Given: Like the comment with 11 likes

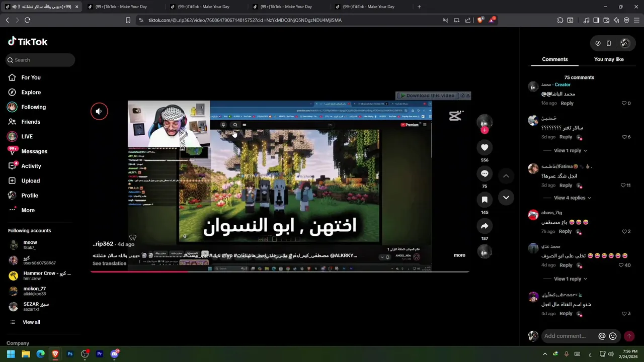Looking at the screenshot, I should [x=623, y=186].
